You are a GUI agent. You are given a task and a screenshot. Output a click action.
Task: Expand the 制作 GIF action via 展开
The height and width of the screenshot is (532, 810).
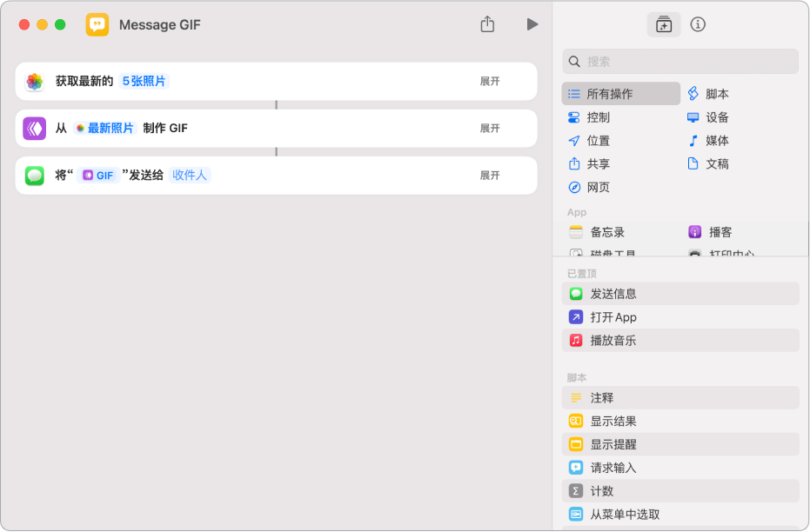pyautogui.click(x=490, y=129)
